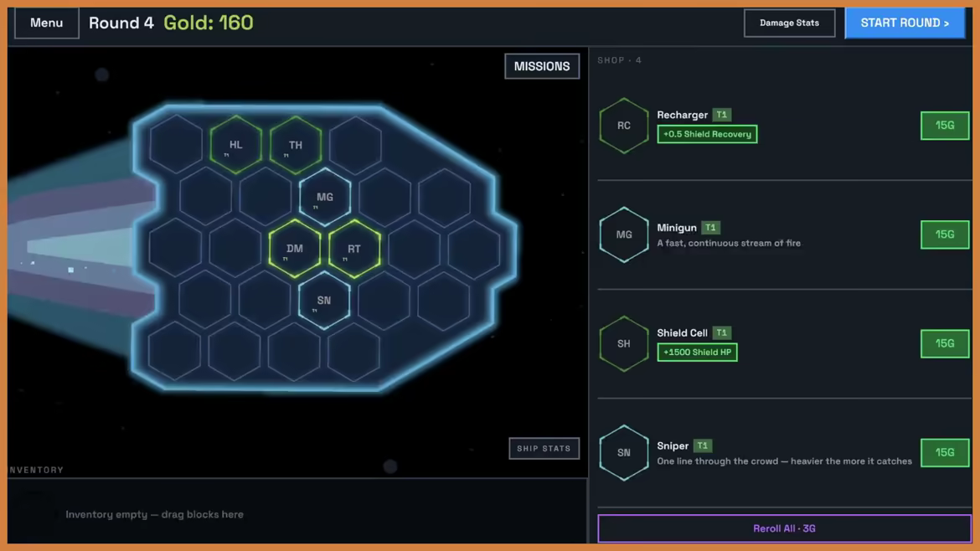The image size is (980, 551).
Task: Click the Minigun item name
Action: click(676, 228)
